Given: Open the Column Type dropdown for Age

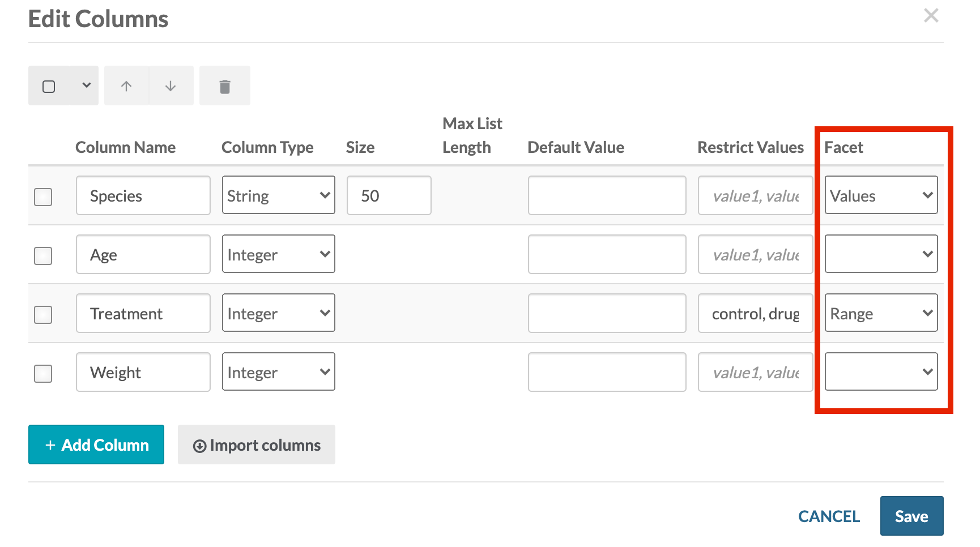Looking at the screenshot, I should (x=278, y=254).
